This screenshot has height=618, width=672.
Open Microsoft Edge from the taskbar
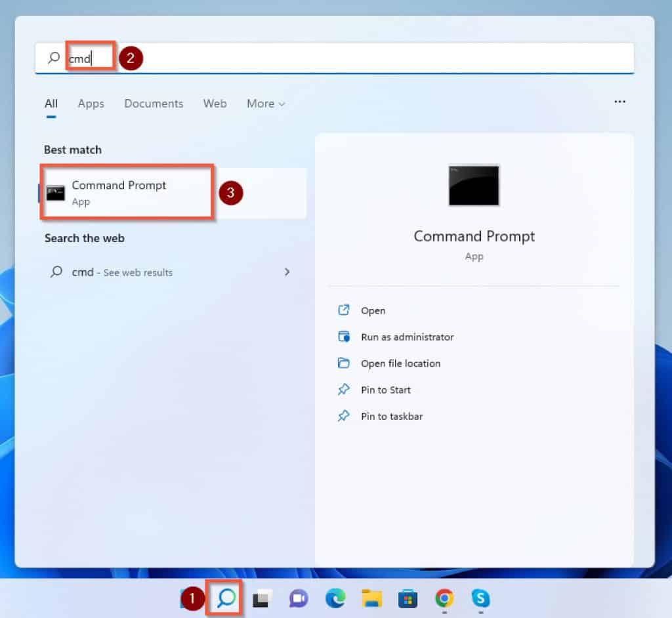[x=335, y=598]
